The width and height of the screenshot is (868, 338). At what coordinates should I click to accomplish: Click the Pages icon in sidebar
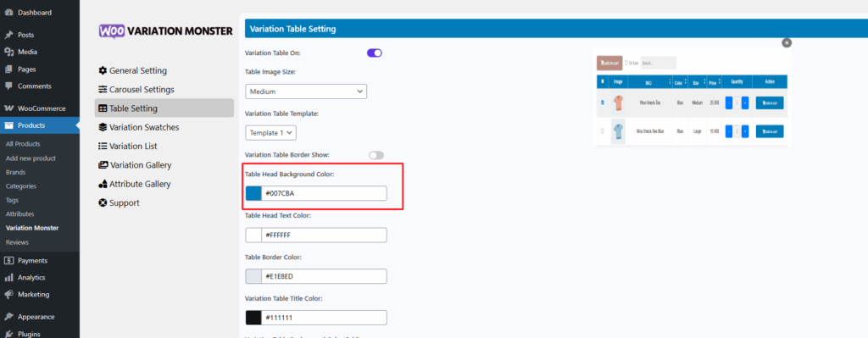(x=8, y=69)
